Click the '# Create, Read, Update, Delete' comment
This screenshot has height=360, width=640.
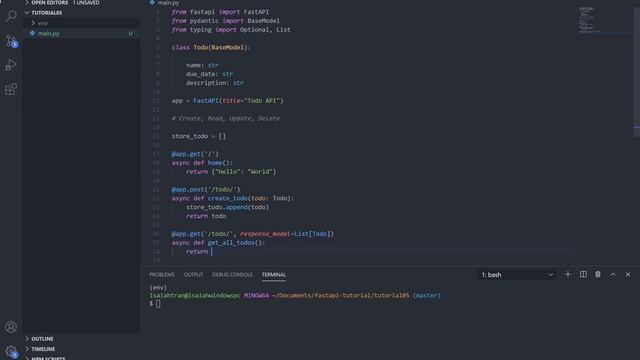tap(226, 118)
